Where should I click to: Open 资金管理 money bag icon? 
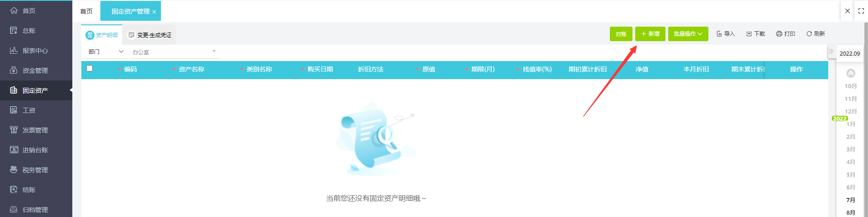pos(14,70)
